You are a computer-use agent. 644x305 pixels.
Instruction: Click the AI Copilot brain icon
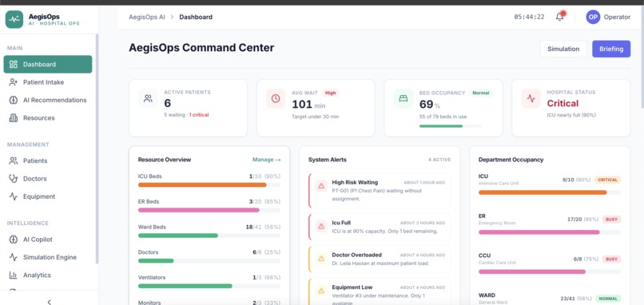(x=14, y=240)
